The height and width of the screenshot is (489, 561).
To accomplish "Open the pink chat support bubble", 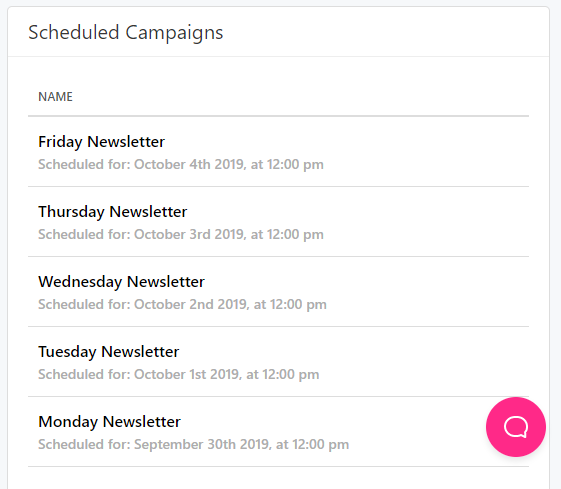I will click(516, 427).
